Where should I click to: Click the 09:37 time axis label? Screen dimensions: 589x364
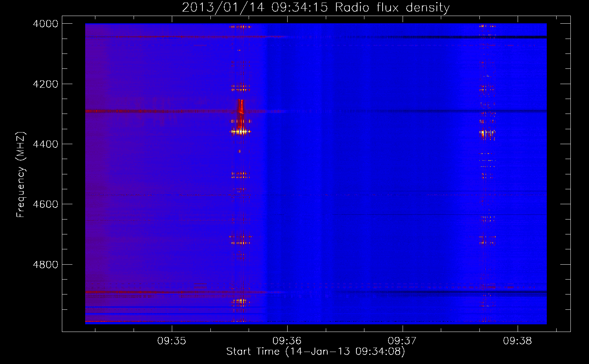[402, 341]
